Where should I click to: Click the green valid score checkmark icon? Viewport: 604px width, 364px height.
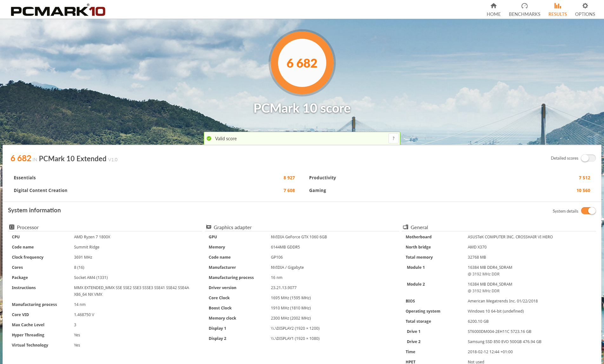pos(209,138)
